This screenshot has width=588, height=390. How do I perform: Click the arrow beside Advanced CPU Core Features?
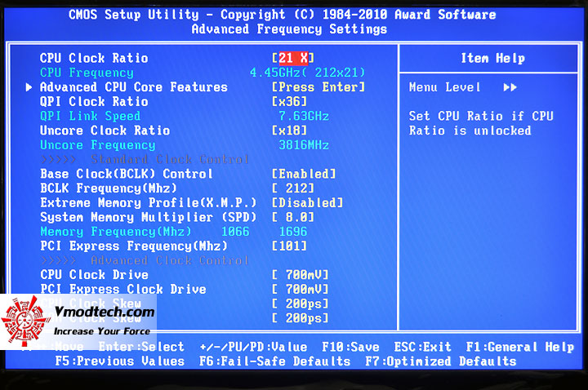tap(29, 87)
